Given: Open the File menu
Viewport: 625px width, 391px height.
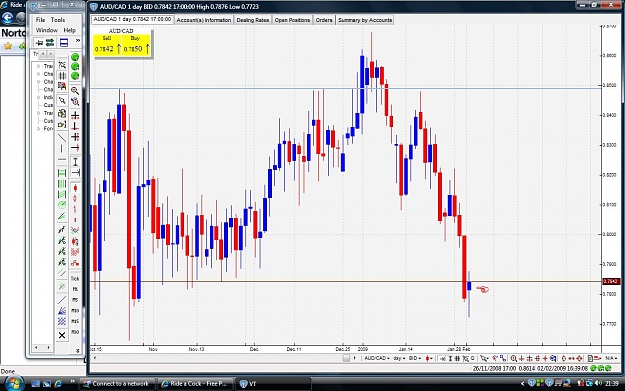Looking at the screenshot, I should point(40,20).
